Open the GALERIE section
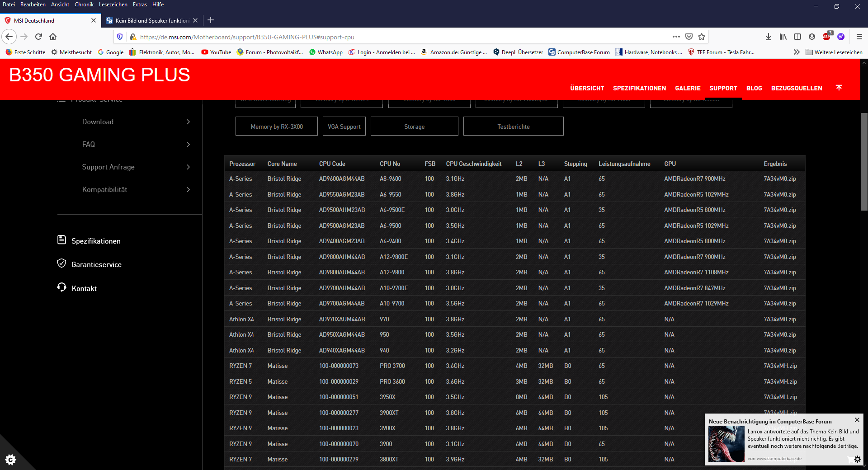868x470 pixels. pos(688,88)
